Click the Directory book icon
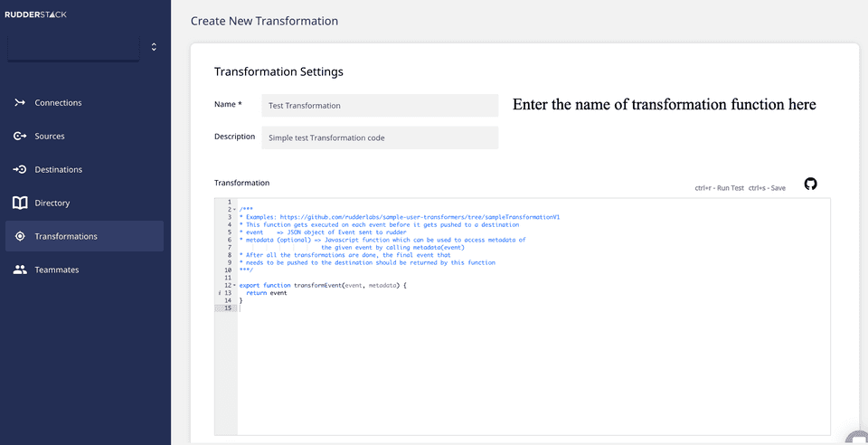Image resolution: width=868 pixels, height=445 pixels. pos(20,203)
